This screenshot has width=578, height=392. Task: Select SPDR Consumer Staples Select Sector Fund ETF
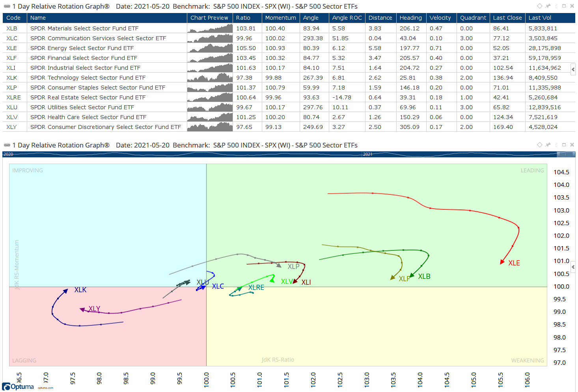(98, 88)
